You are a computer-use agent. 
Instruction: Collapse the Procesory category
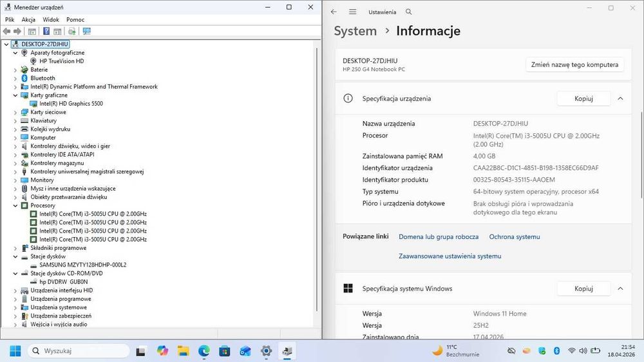15,205
